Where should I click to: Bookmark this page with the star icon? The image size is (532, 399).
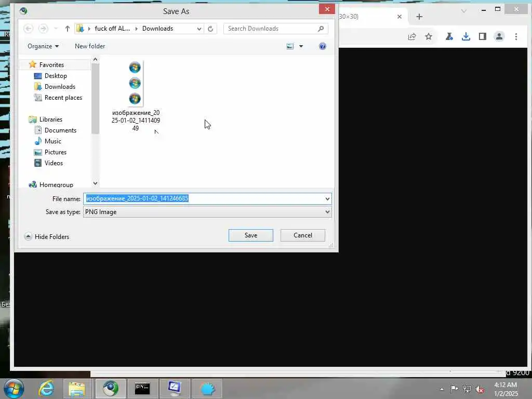[x=429, y=37]
